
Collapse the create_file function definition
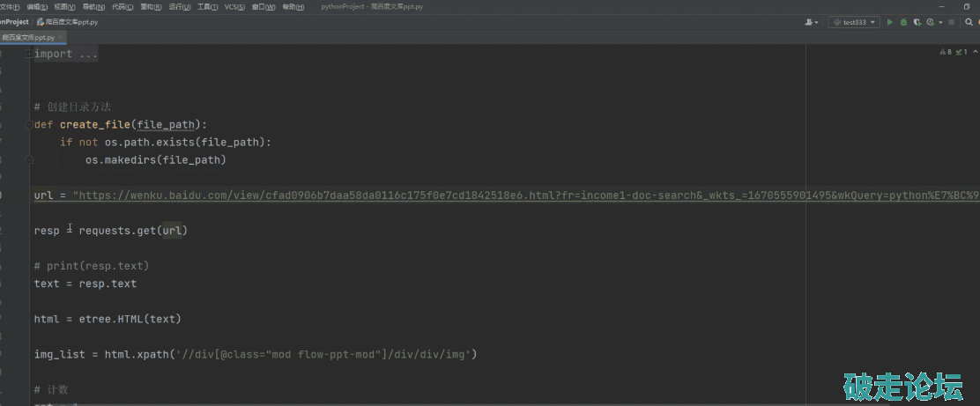coord(30,124)
